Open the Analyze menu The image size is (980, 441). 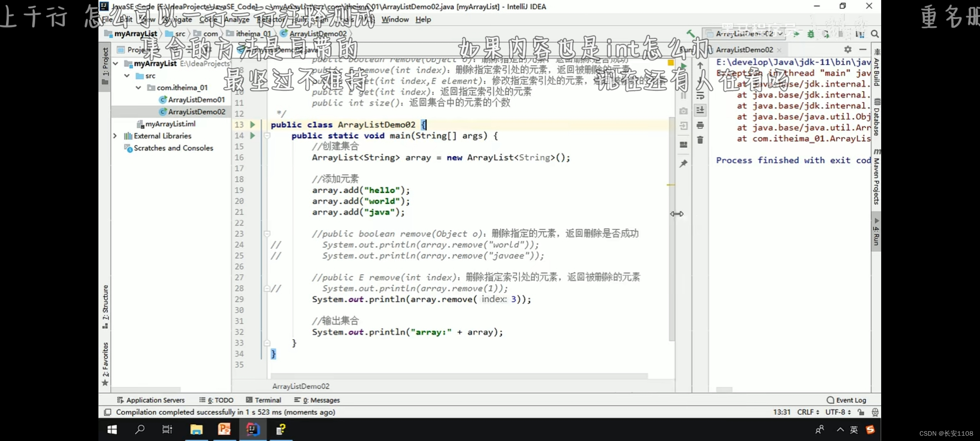click(236, 20)
